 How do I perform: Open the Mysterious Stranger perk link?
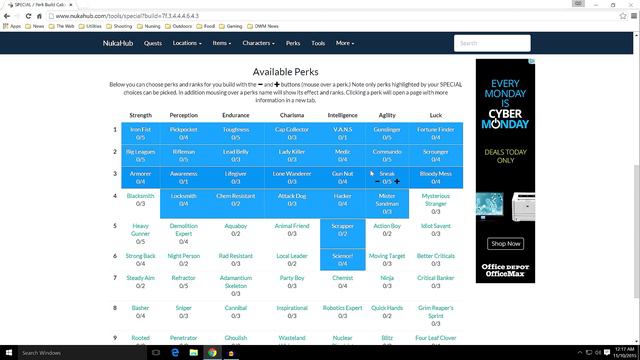click(x=436, y=200)
